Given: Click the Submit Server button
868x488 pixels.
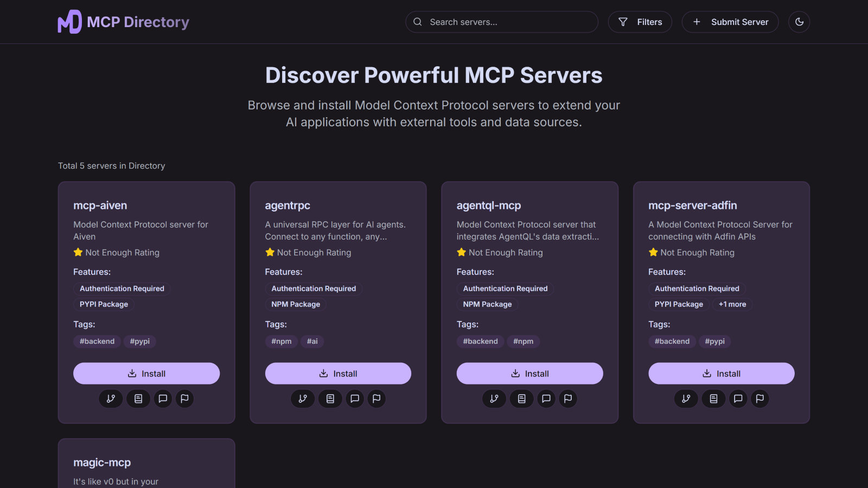Looking at the screenshot, I should pos(730,22).
